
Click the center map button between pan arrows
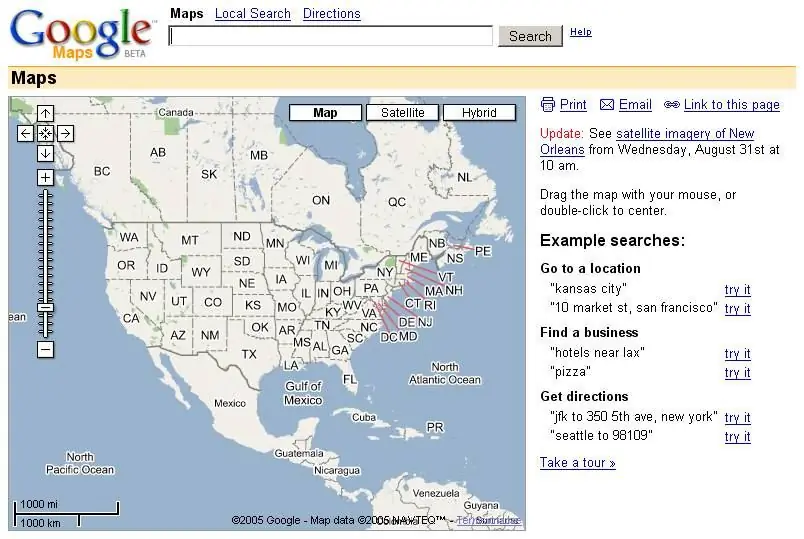point(45,133)
